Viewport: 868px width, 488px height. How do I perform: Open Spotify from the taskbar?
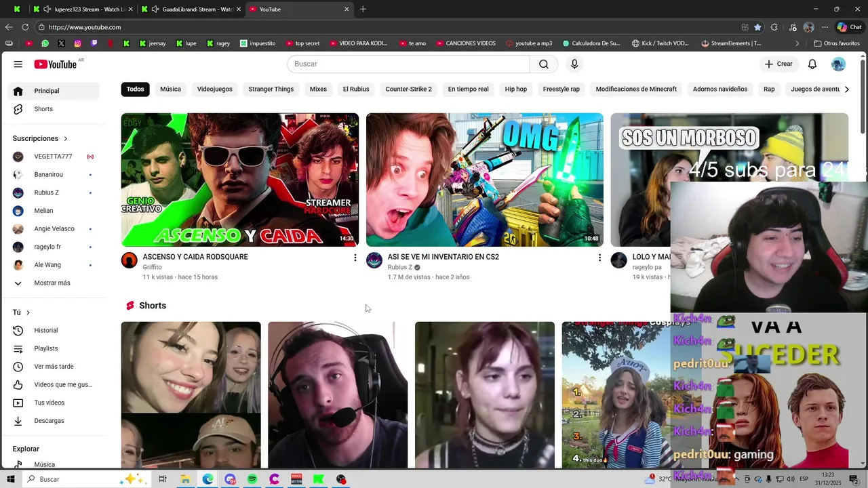pyautogui.click(x=252, y=479)
